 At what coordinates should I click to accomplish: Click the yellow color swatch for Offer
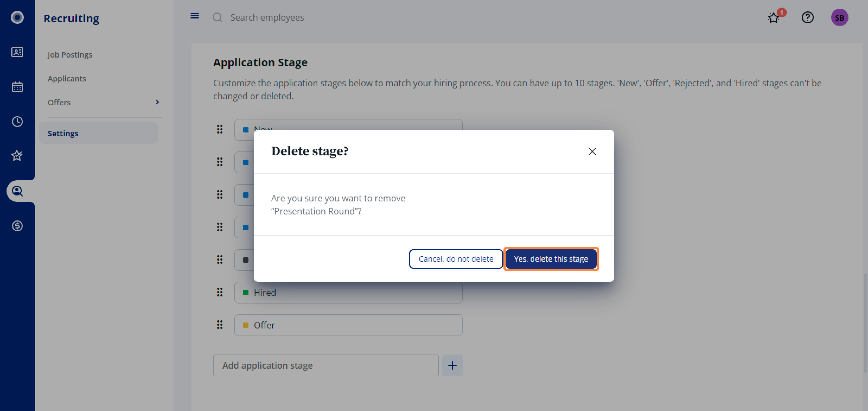tap(246, 325)
